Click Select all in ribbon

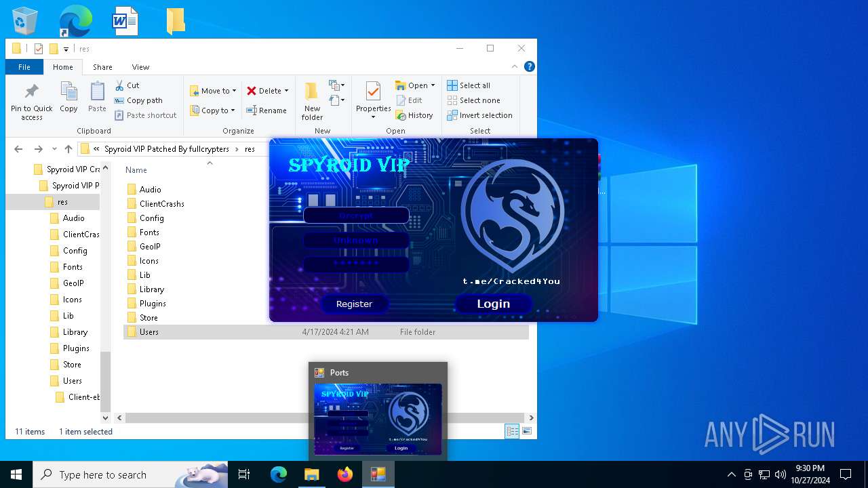(x=469, y=85)
